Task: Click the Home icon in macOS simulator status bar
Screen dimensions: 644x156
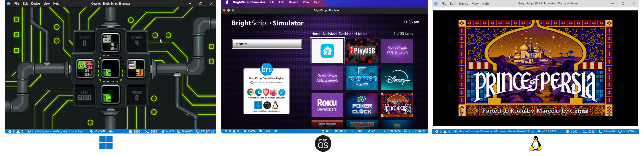Action: [245, 131]
